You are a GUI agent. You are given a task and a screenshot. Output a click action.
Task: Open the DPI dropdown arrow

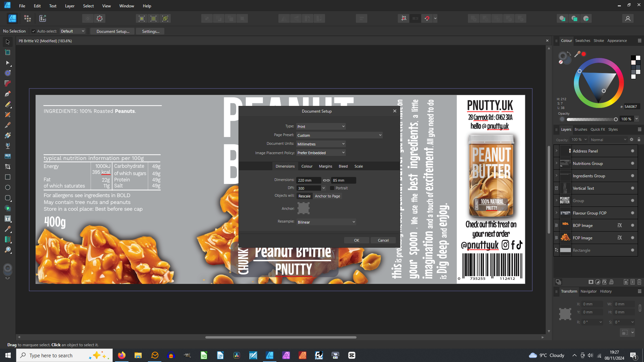tap(324, 188)
